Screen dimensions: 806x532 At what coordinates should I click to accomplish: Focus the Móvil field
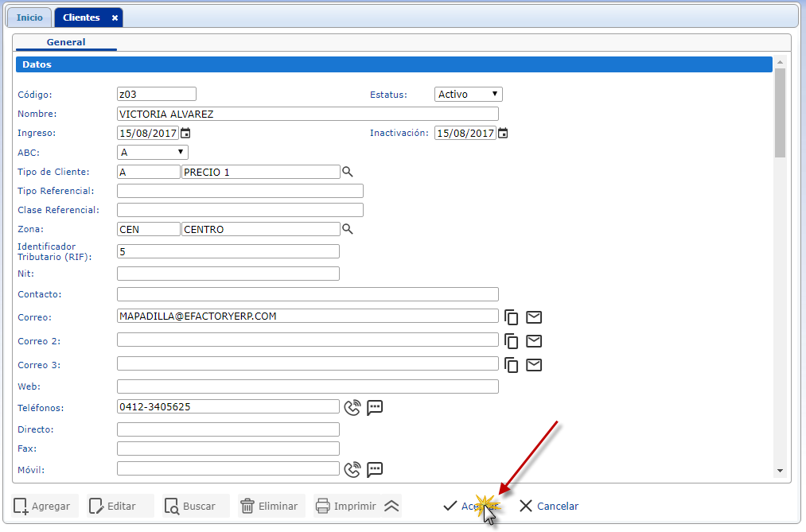[228, 468]
